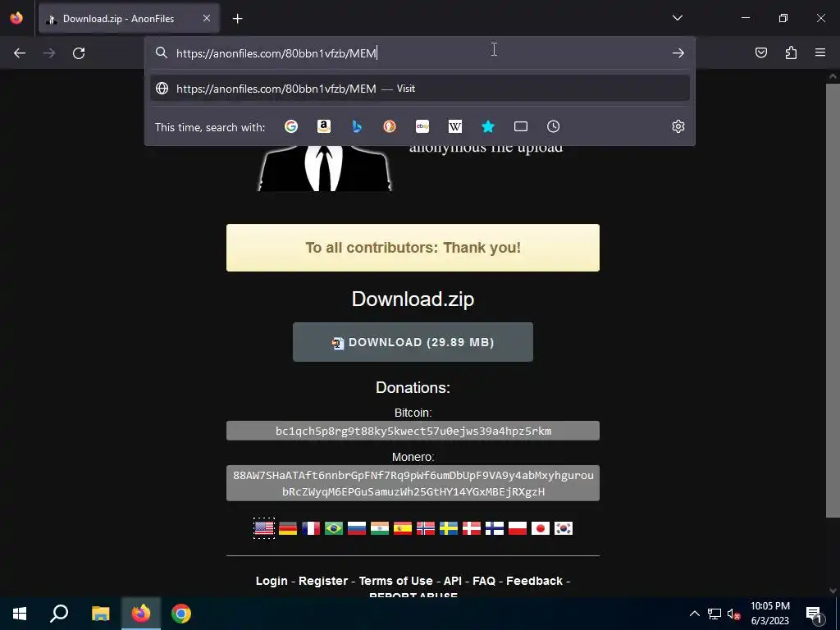Switch language to Brazilian flag

pos(334,529)
